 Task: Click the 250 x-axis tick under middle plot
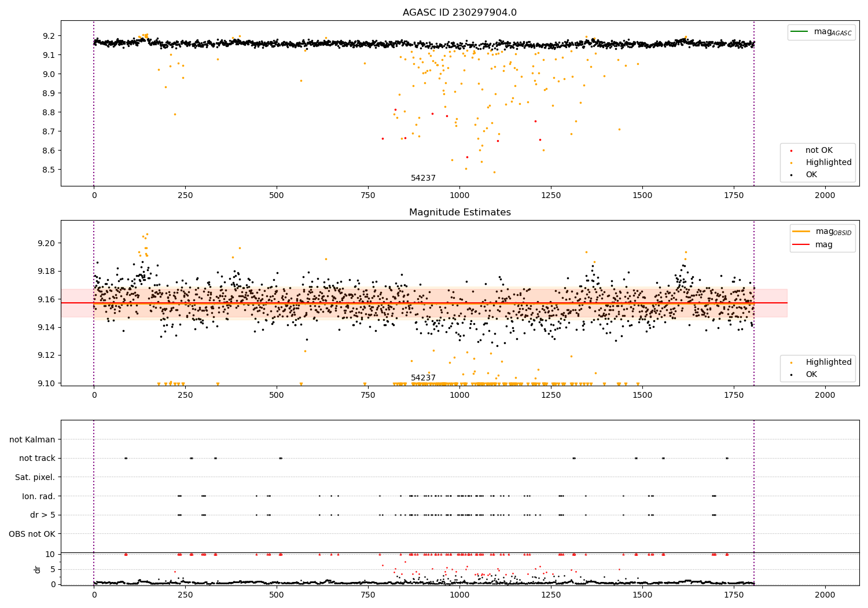click(x=185, y=395)
